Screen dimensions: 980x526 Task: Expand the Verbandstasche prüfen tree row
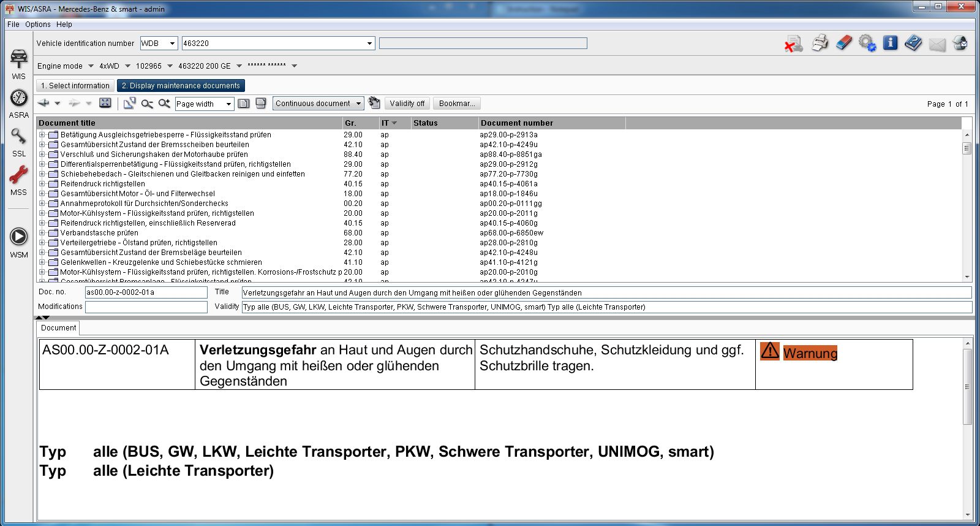pyautogui.click(x=42, y=233)
